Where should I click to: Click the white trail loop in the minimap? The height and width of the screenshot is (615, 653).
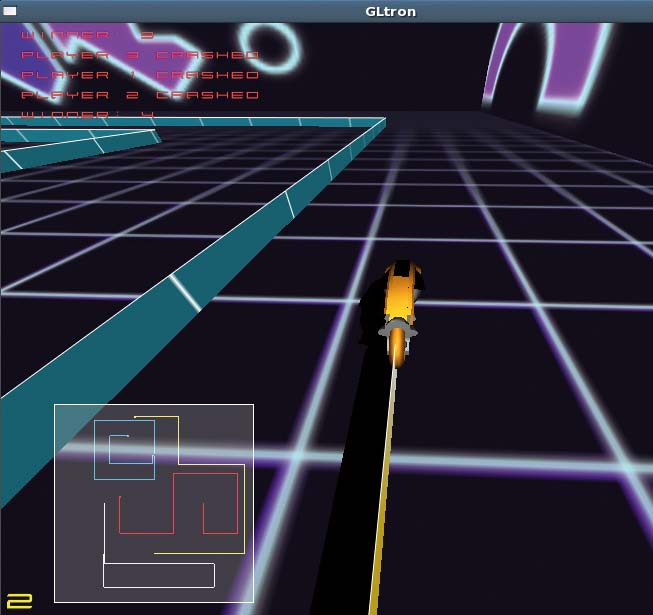click(159, 575)
